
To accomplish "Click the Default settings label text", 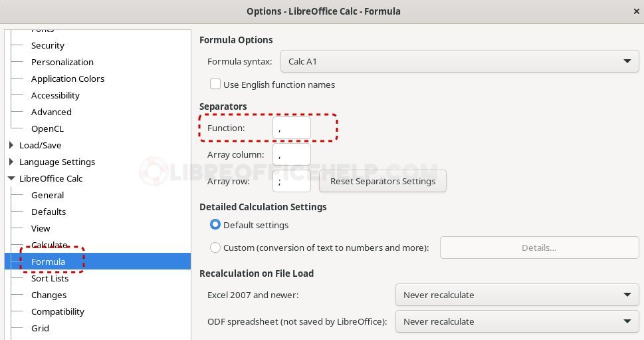I will click(256, 225).
